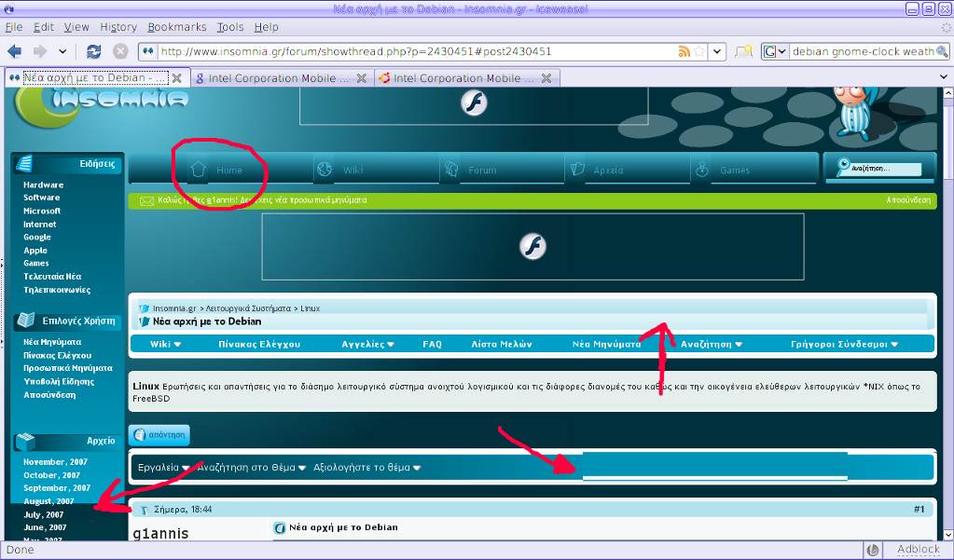Image resolution: width=954 pixels, height=560 pixels.
Task: Expand the address bar URL dropdown
Action: [717, 51]
